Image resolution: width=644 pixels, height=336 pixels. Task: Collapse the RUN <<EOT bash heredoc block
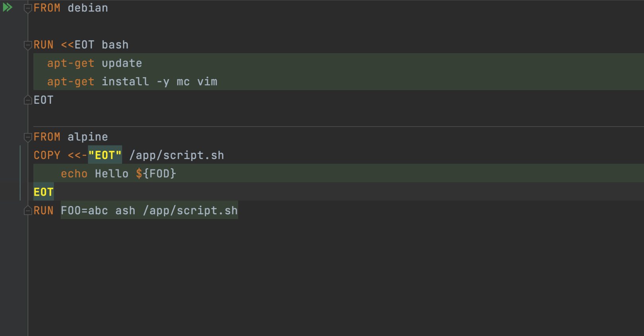click(x=28, y=45)
